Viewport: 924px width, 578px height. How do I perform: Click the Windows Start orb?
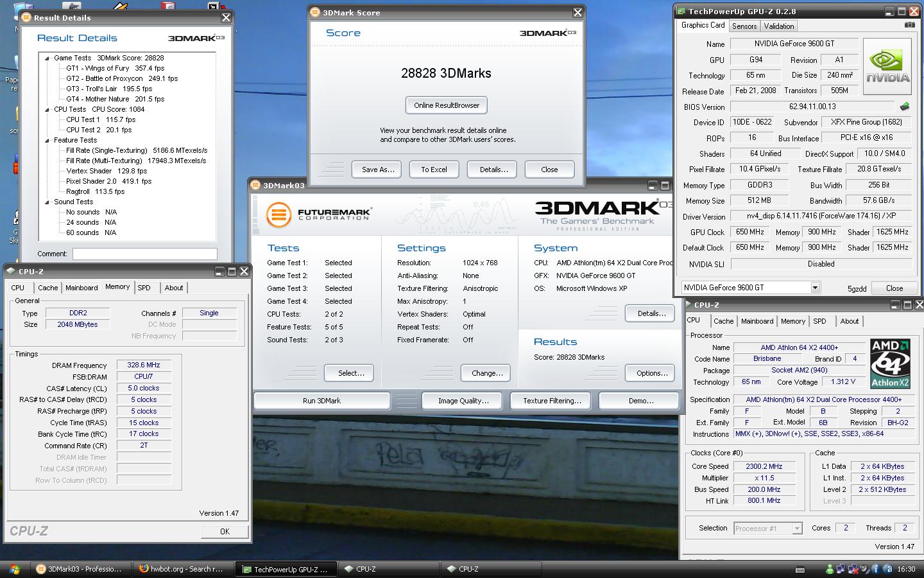pyautogui.click(x=14, y=569)
